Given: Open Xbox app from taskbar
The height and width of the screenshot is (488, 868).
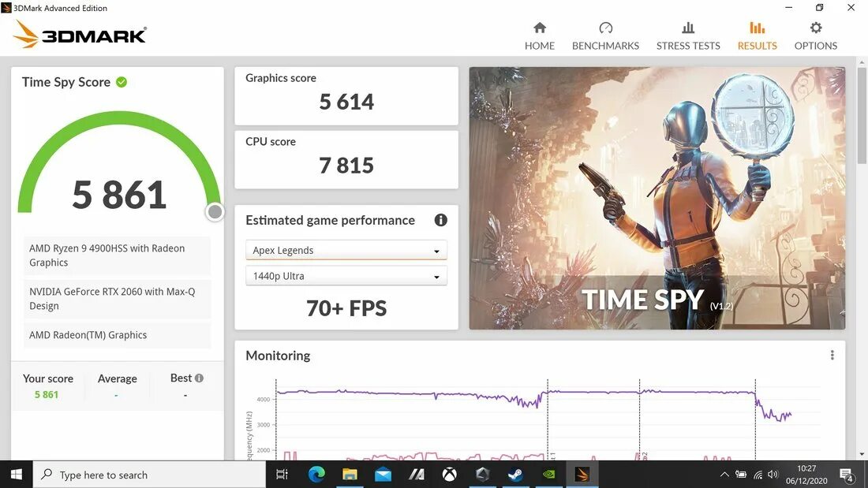Looking at the screenshot, I should click(x=450, y=475).
